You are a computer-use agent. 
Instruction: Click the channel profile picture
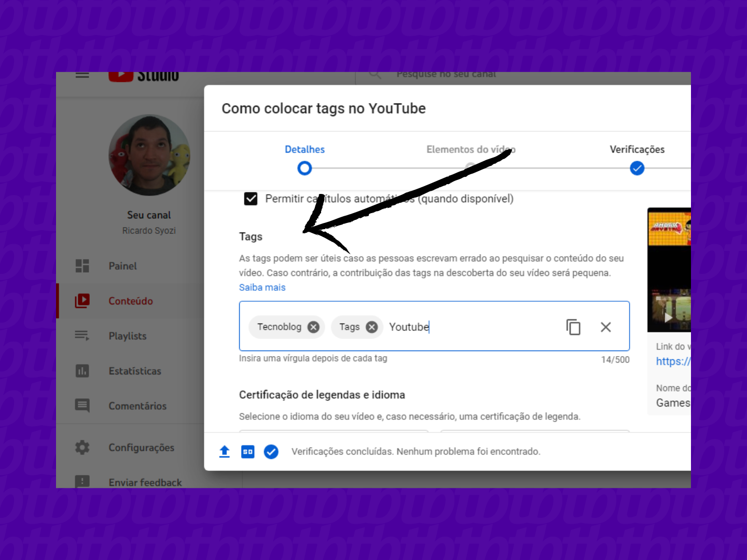click(149, 155)
